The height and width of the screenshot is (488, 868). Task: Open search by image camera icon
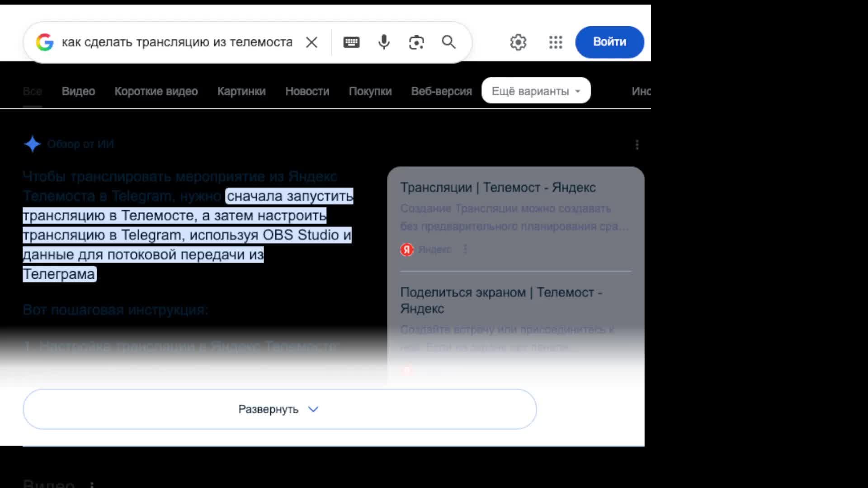tap(416, 42)
